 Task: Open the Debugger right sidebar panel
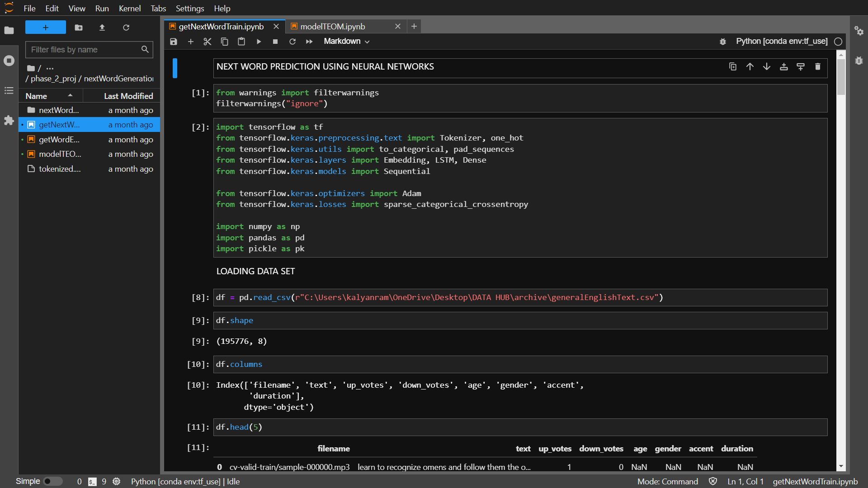[859, 61]
